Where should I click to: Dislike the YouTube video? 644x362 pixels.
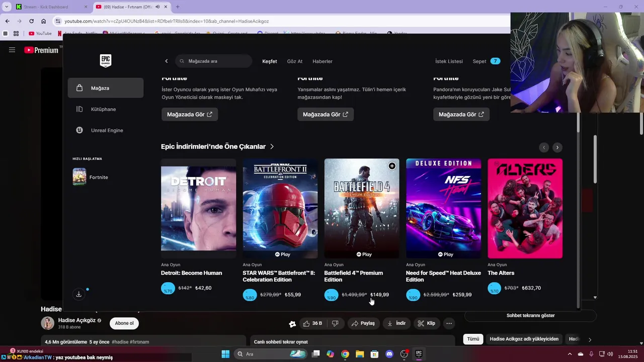tap(335, 323)
